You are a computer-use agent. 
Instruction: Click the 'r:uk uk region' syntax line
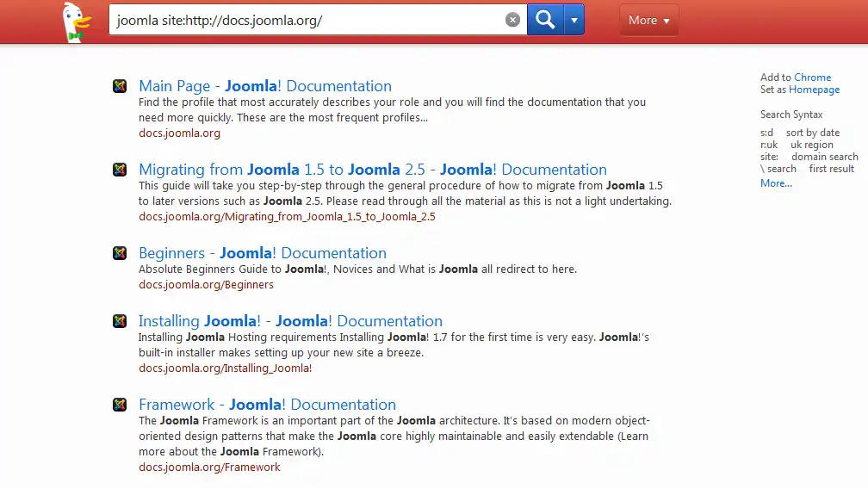[x=797, y=145]
